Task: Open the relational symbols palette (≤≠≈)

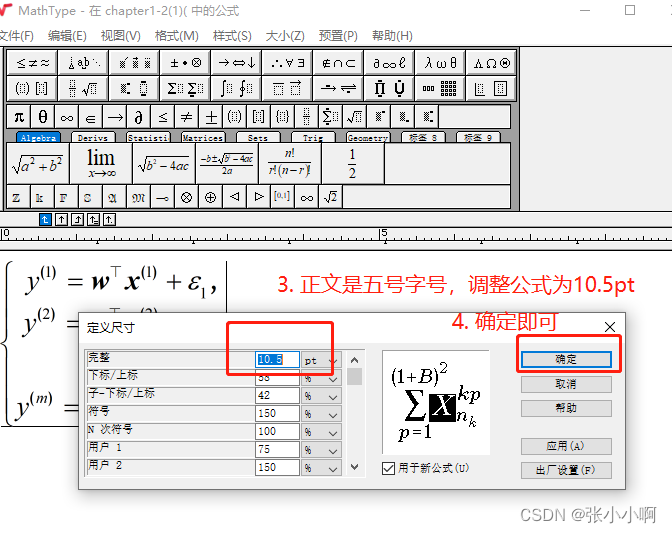Action: point(33,63)
